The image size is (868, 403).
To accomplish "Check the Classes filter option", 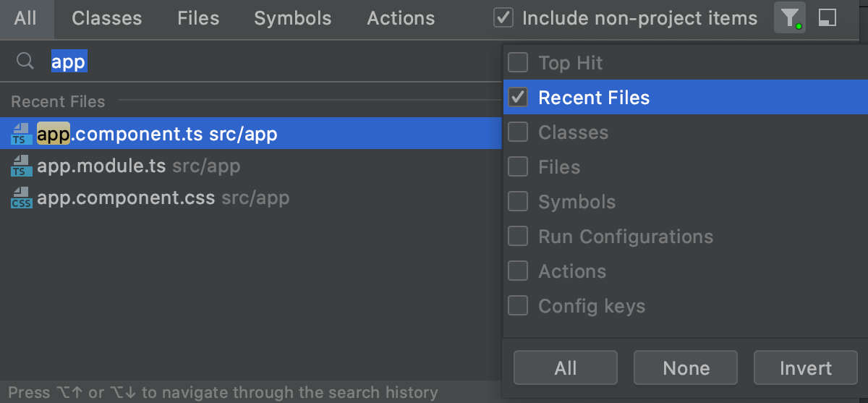I will pos(518,132).
